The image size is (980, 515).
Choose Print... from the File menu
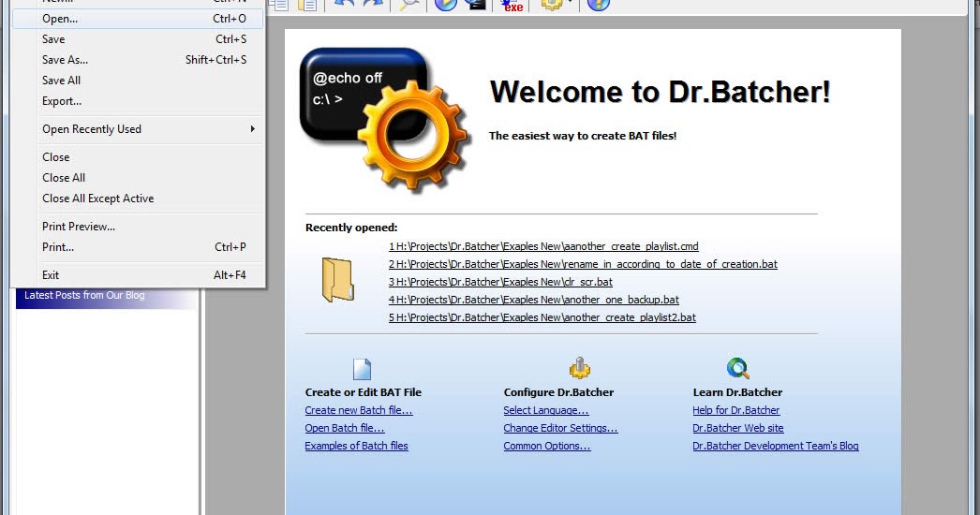click(x=138, y=247)
